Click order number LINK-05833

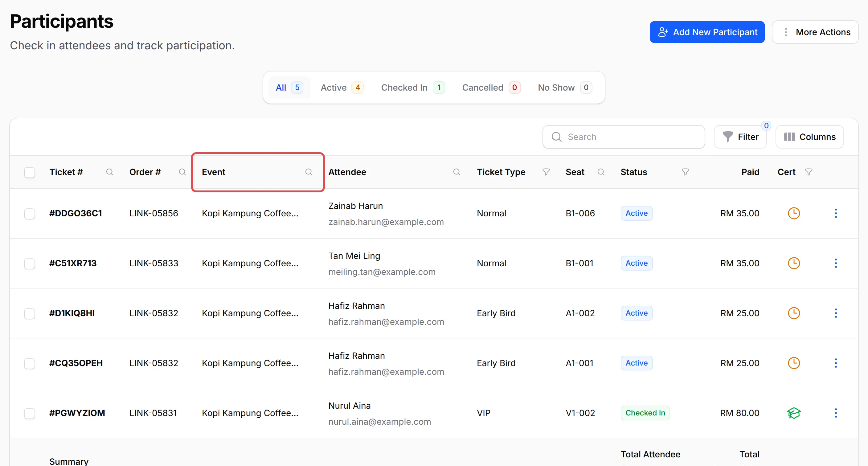coord(154,263)
